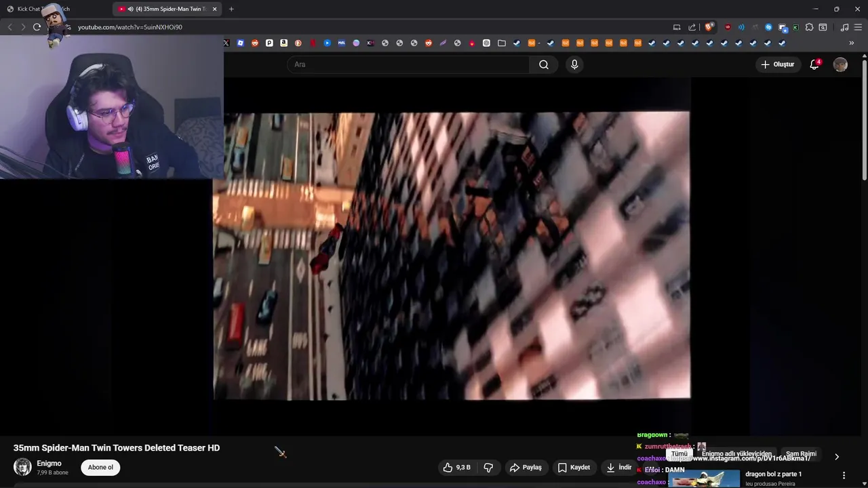
Task: Open the Amazon bookmark icon
Action: click(x=283, y=43)
